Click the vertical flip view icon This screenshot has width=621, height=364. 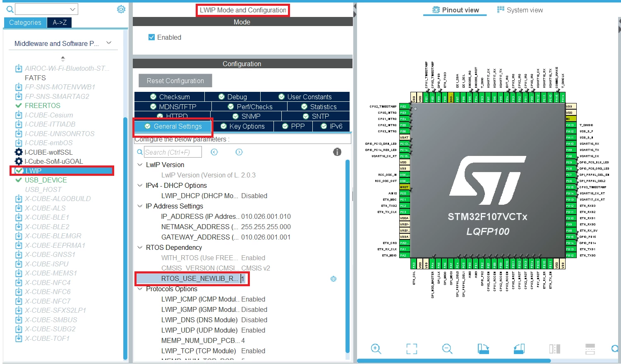(x=590, y=349)
